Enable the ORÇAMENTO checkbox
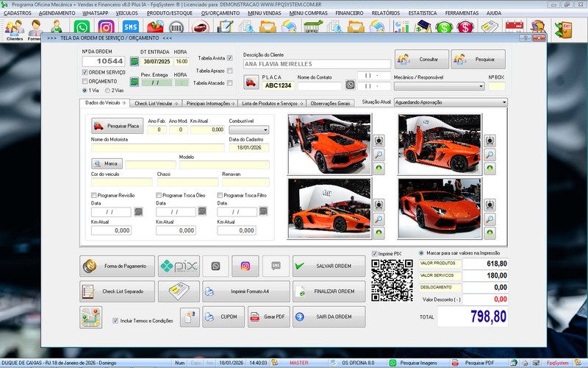588x368 pixels. [85, 82]
